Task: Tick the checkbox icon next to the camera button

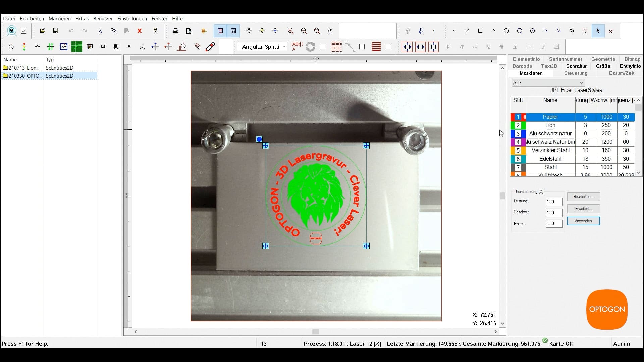Action: (24, 31)
